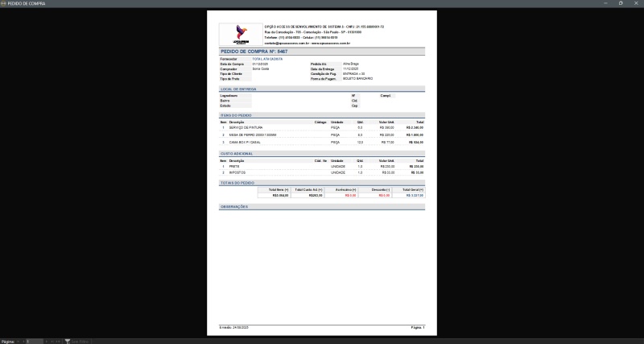Screen dimensions: 644x344
Task: Restore down the Pedido de Compra window
Action: 620,3
